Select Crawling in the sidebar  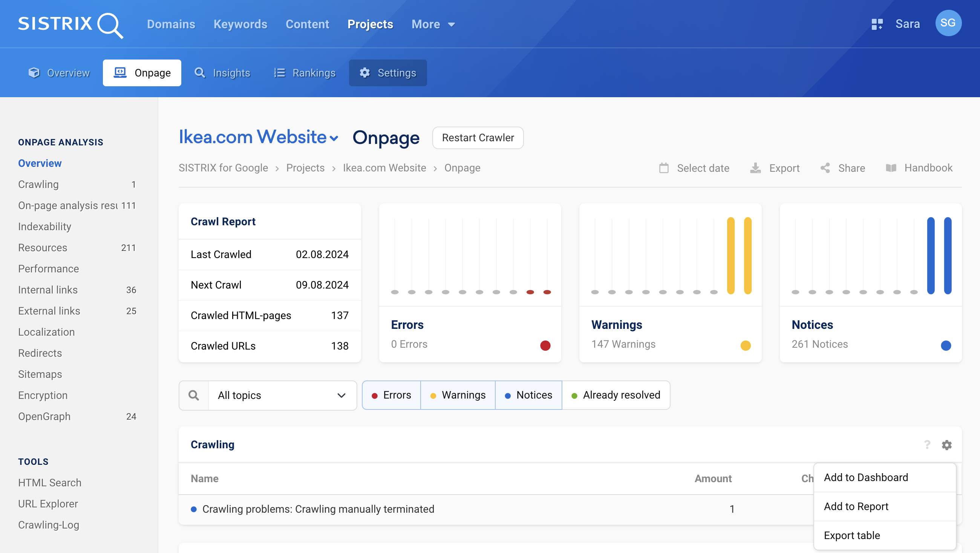point(77,185)
